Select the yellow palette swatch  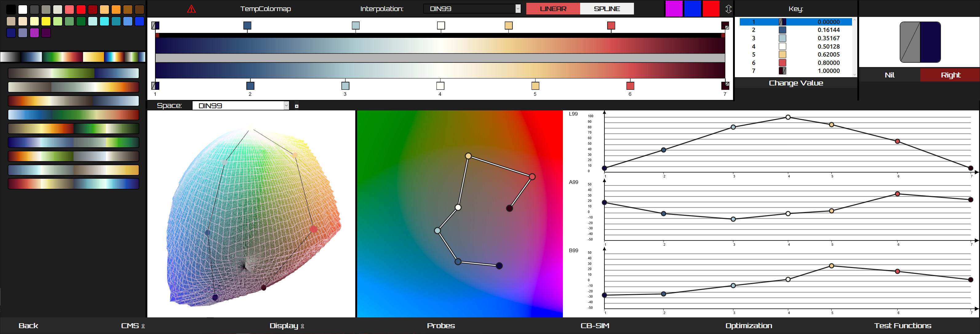tap(46, 21)
